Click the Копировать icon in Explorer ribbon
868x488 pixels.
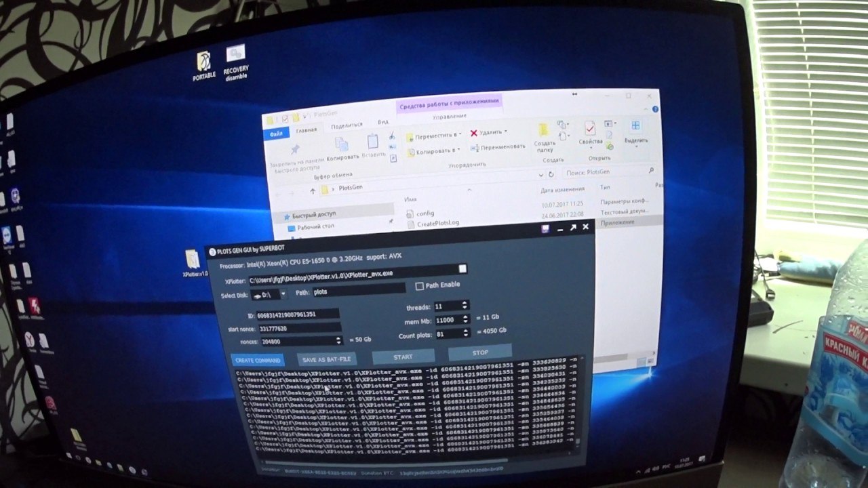[342, 143]
